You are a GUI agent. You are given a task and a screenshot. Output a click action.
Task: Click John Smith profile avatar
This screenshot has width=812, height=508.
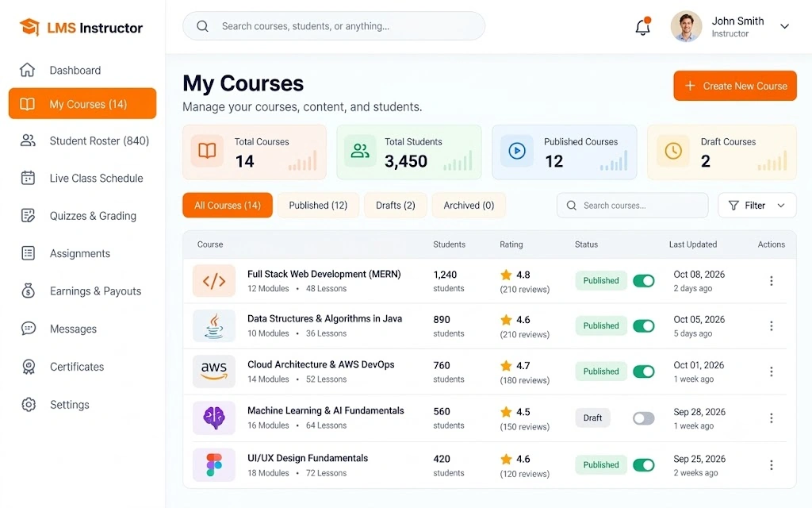pyautogui.click(x=686, y=26)
